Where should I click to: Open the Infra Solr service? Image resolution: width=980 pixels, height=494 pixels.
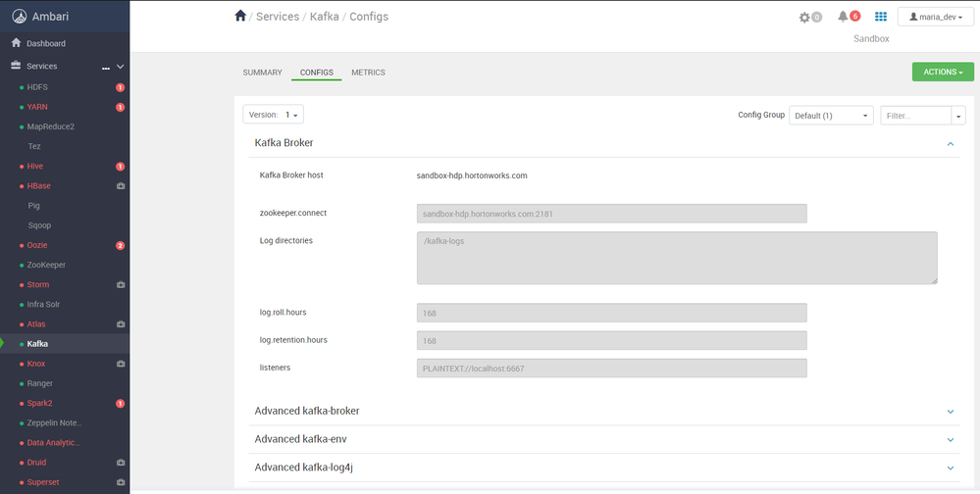click(44, 304)
